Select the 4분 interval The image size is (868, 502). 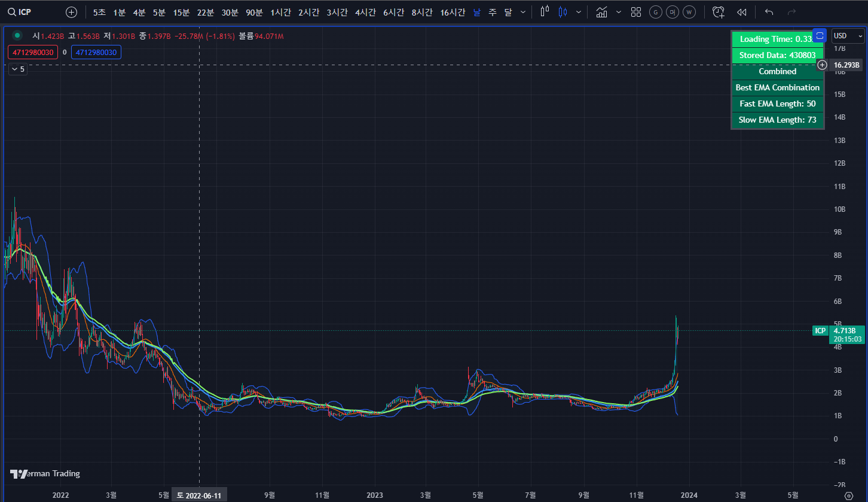(139, 12)
